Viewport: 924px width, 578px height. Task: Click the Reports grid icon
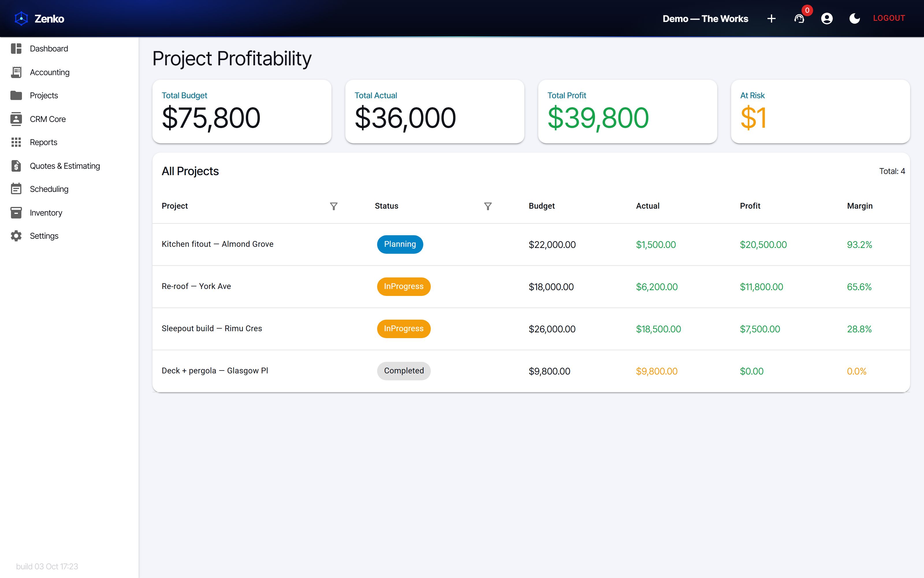[x=16, y=142]
